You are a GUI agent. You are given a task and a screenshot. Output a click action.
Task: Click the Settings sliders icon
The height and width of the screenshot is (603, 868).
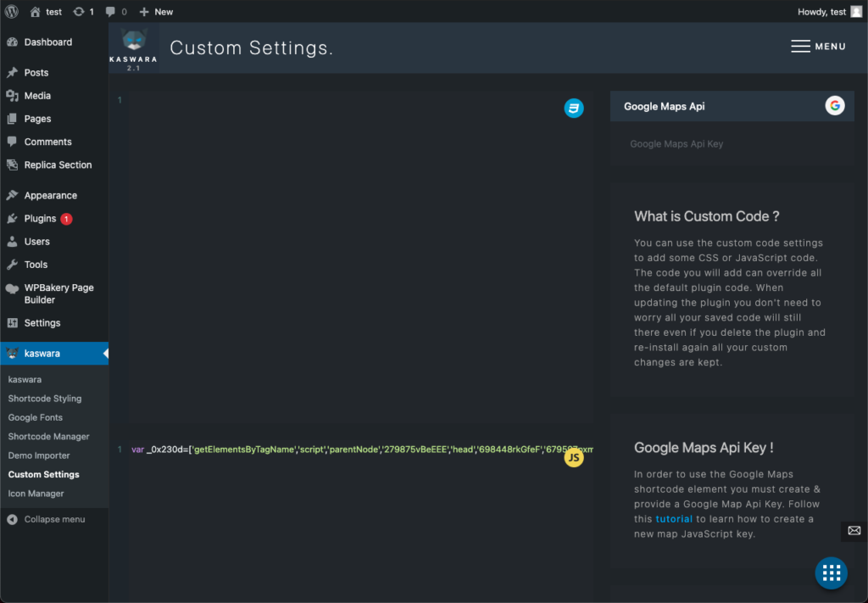click(12, 323)
